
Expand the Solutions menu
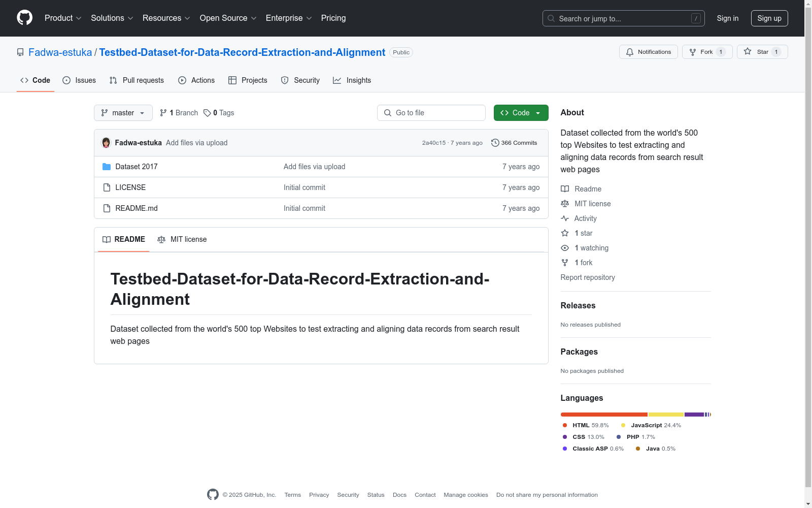112,18
